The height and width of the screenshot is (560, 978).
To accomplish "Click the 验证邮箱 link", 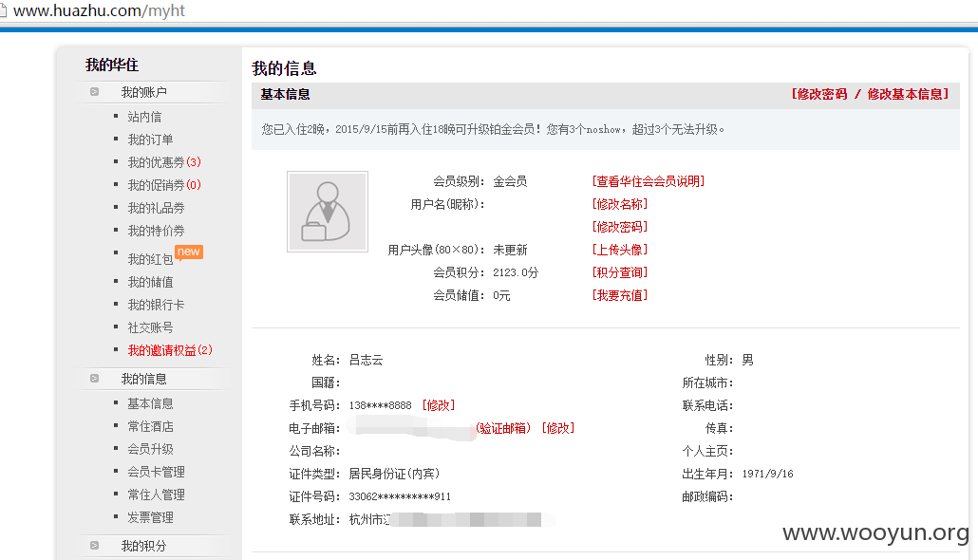I will 502,428.
